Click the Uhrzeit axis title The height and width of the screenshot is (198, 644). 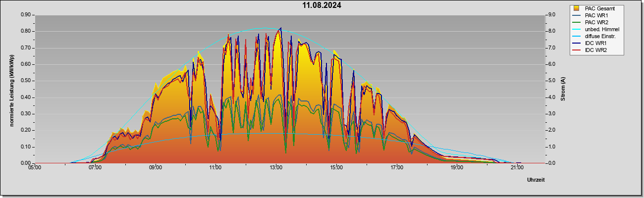[x=536, y=180]
